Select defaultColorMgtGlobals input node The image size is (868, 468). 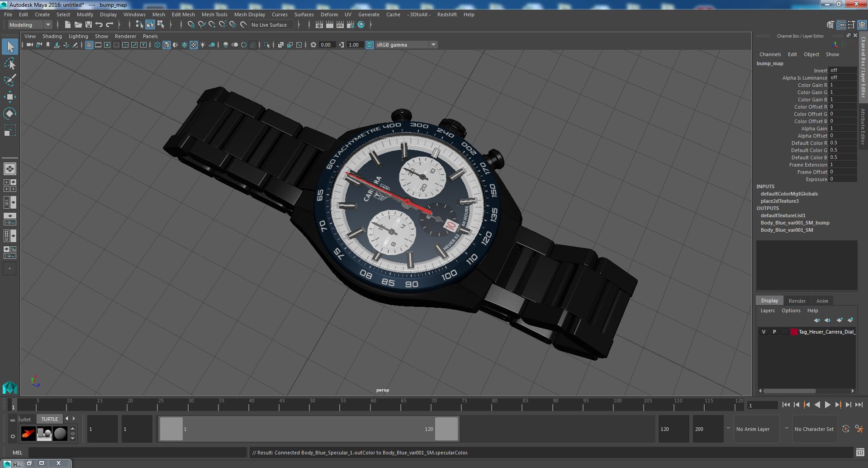pos(789,194)
